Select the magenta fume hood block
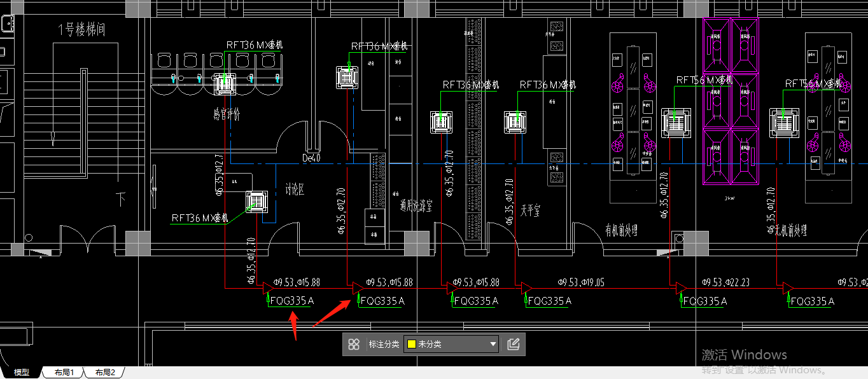This screenshot has width=868, height=379. 731,102
